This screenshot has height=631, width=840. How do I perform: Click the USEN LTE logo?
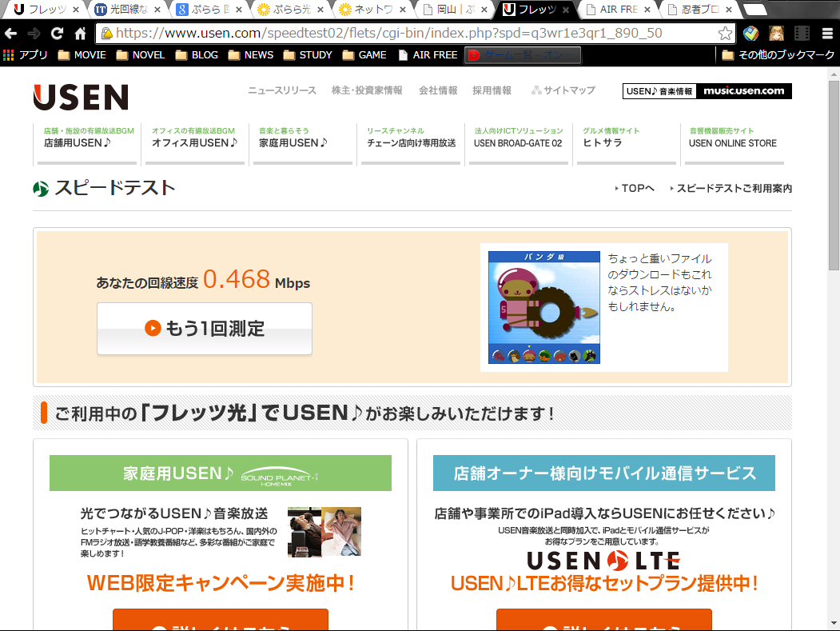tap(603, 561)
